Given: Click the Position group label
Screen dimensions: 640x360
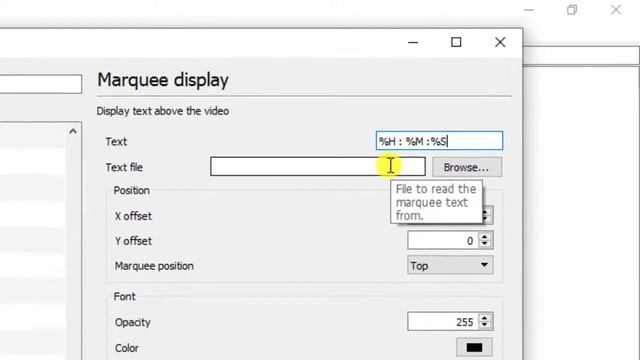Looking at the screenshot, I should pyautogui.click(x=131, y=191).
